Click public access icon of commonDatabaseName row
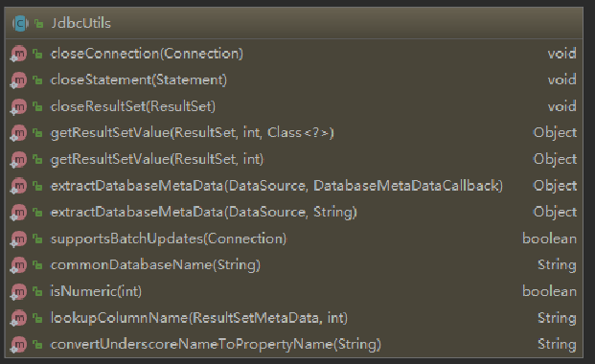595x364 pixels. pos(37,265)
